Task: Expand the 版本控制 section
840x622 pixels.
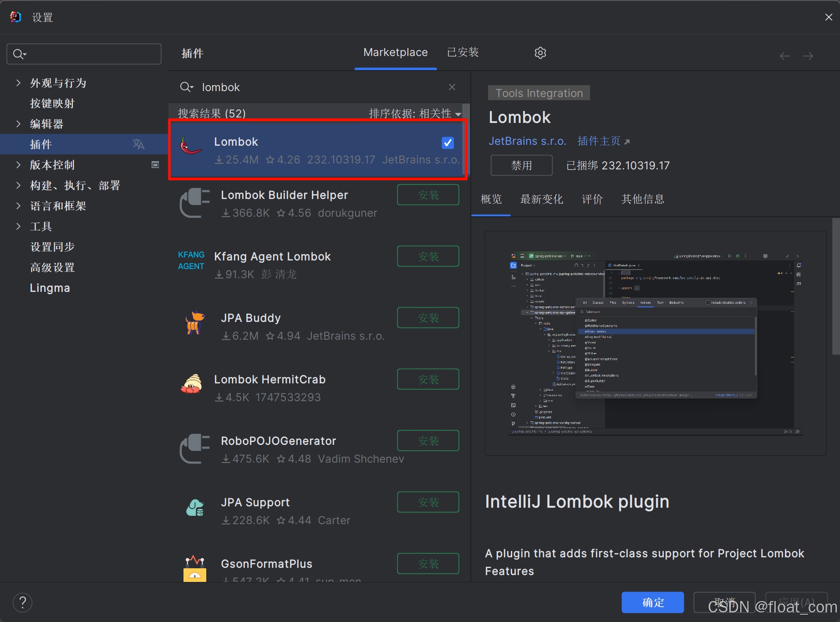Action: coord(18,165)
